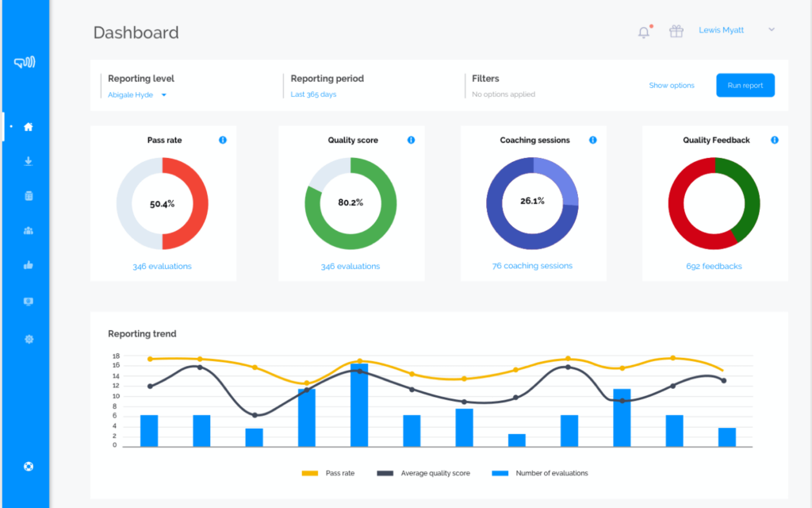This screenshot has width=812, height=508.
Task: Toggle the Average quality score legend entry
Action: click(x=423, y=472)
